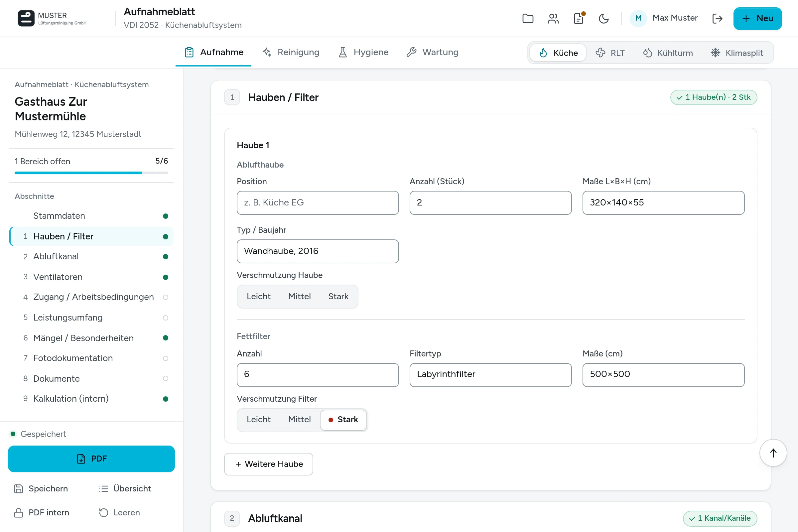The image size is (798, 532).
Task: Open the users/customers icon
Action: click(x=553, y=18)
